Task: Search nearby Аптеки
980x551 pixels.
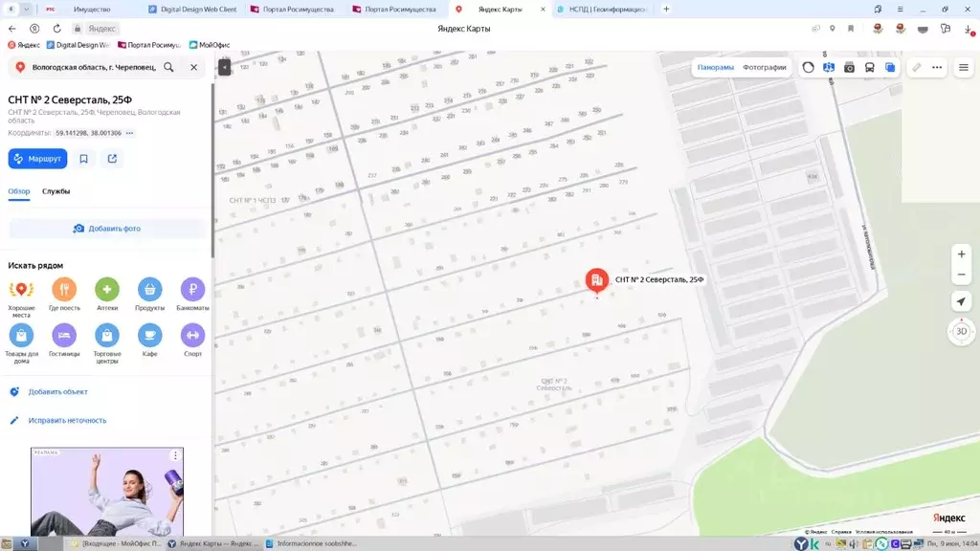Action: pyautogui.click(x=107, y=295)
